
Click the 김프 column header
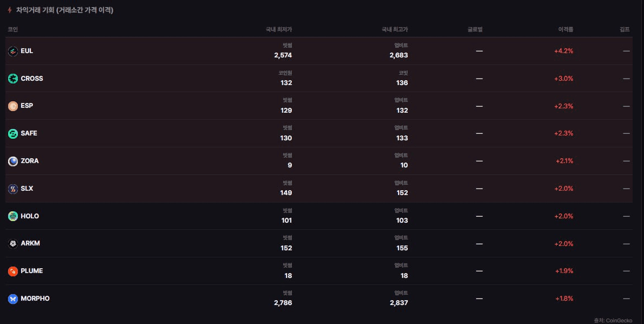[x=625, y=30]
